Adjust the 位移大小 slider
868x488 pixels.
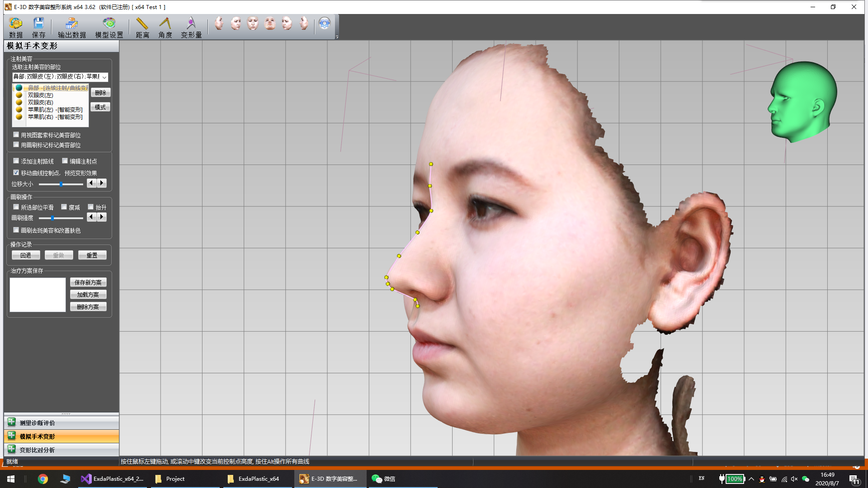tap(61, 184)
